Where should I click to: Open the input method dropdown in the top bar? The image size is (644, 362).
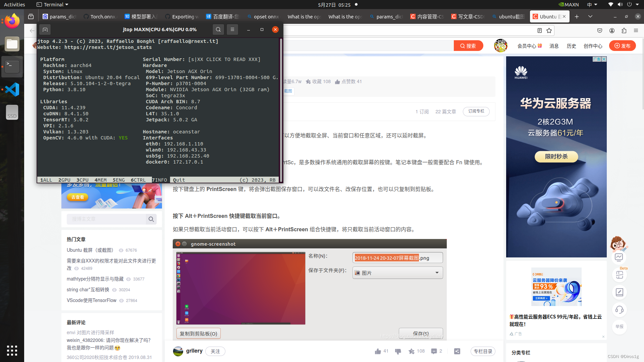click(592, 5)
